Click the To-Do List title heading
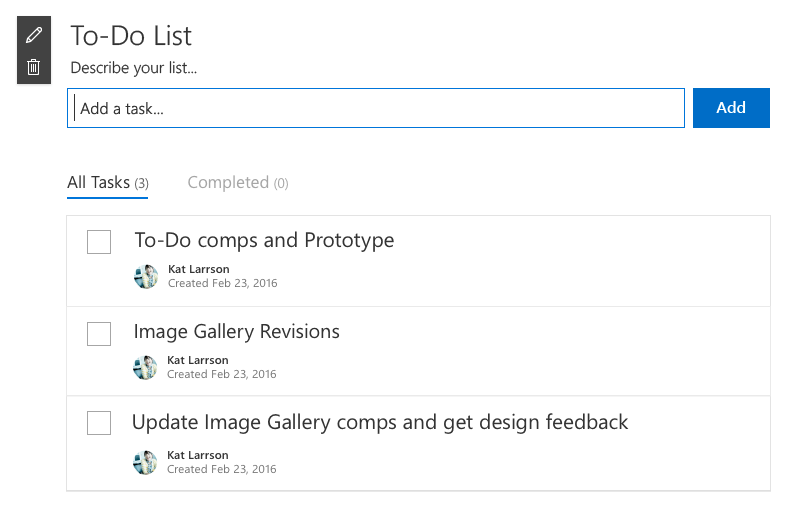Image resolution: width=792 pixels, height=512 pixels. coord(131,36)
